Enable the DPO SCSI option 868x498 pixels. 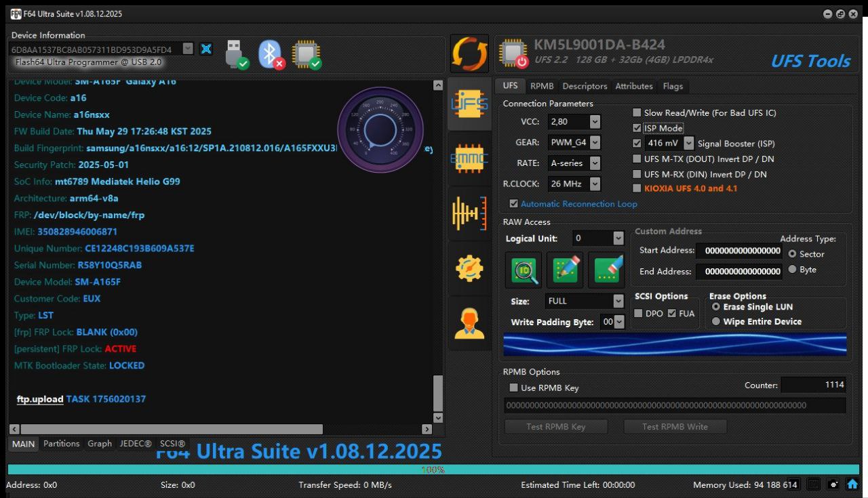(x=638, y=313)
